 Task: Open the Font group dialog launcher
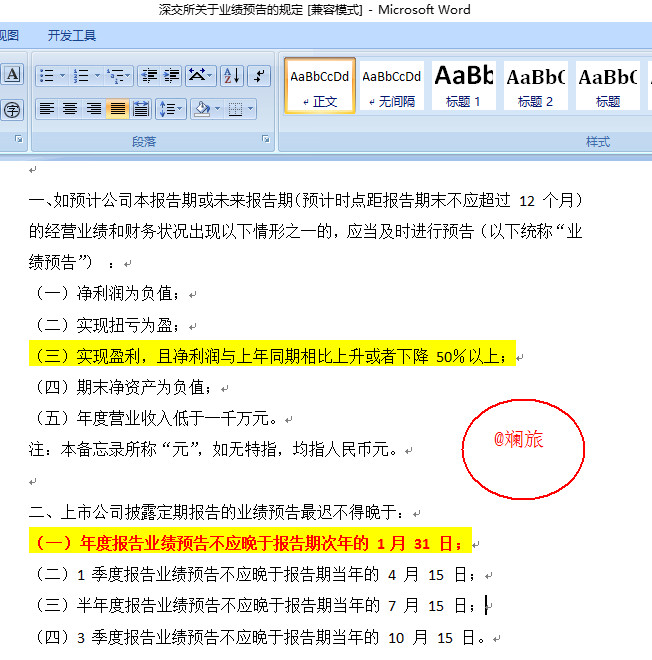(x=19, y=139)
